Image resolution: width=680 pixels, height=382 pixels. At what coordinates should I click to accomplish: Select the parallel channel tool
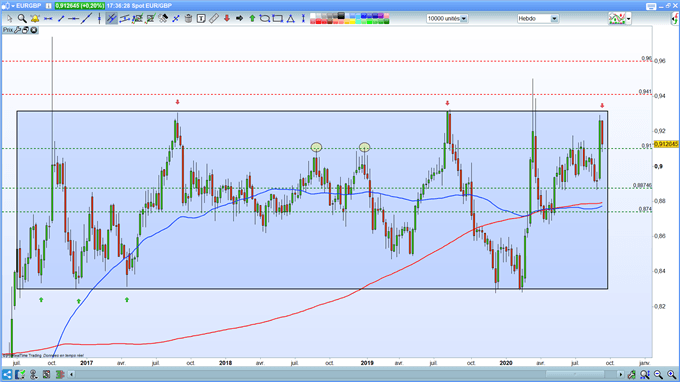click(124, 19)
